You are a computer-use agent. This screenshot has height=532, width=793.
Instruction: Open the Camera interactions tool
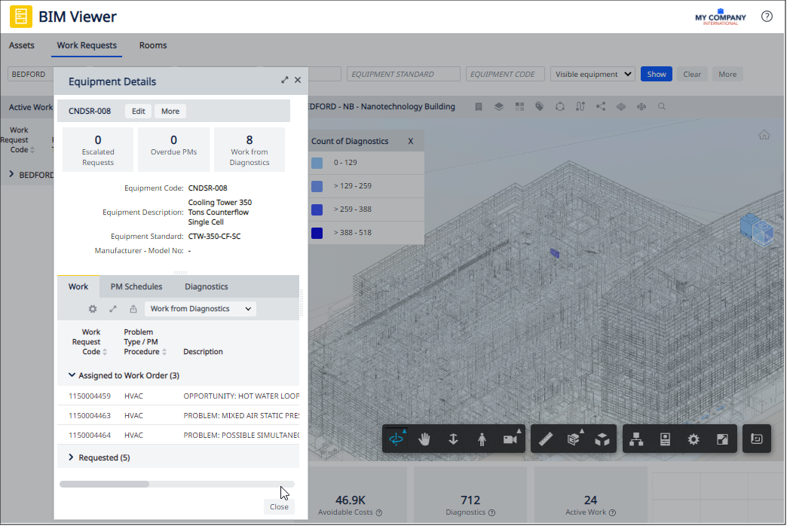pyautogui.click(x=511, y=441)
